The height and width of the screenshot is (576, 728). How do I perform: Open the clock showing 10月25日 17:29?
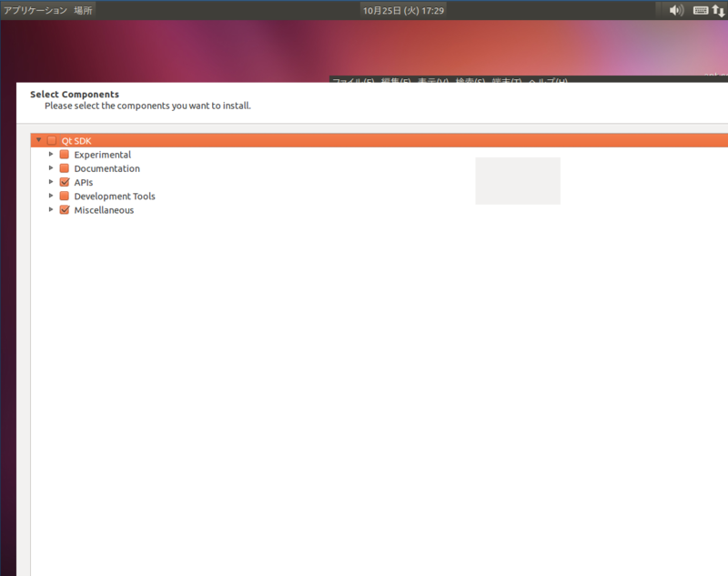point(403,11)
